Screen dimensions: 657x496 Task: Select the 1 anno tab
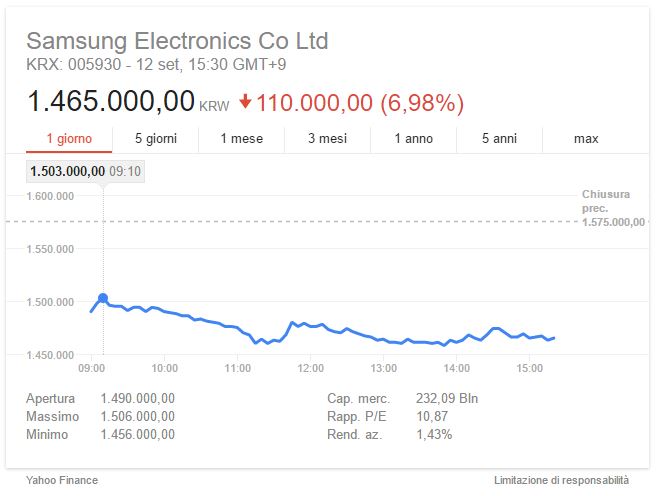[x=414, y=139]
